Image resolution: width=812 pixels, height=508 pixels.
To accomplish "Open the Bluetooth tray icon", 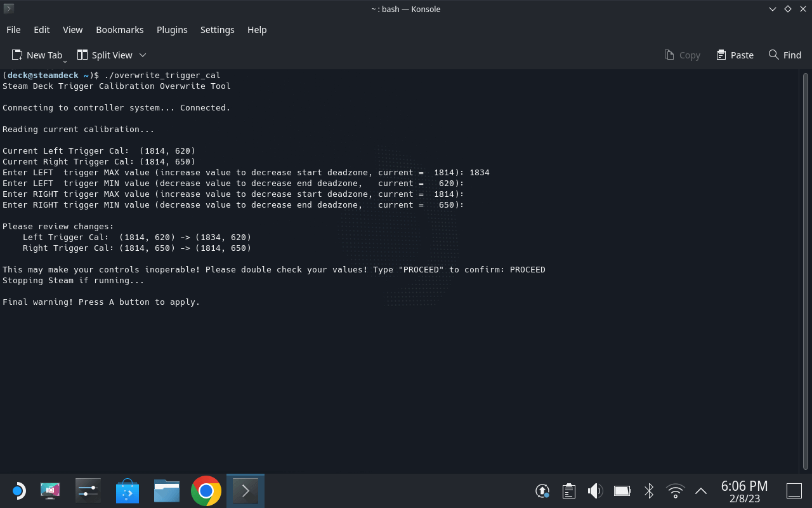I will 648,491.
